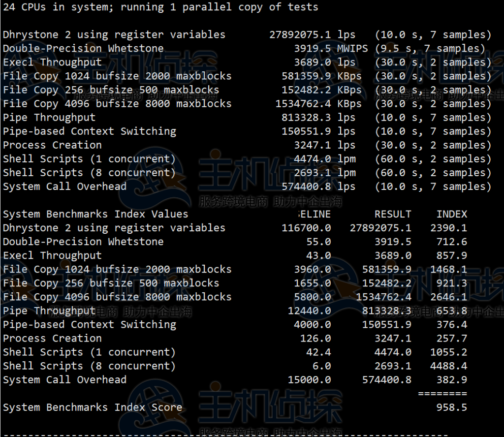Click the System Call Overhead index 382.9

click(x=451, y=380)
